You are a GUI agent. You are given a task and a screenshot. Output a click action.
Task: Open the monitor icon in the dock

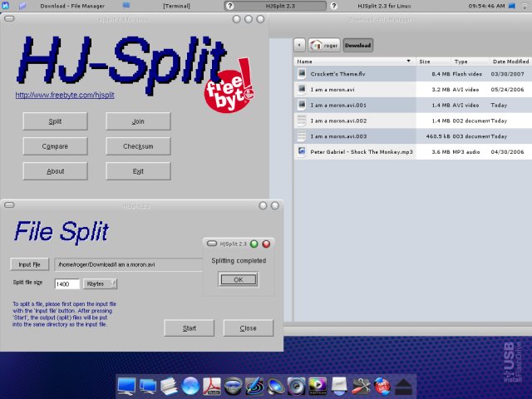point(126,386)
